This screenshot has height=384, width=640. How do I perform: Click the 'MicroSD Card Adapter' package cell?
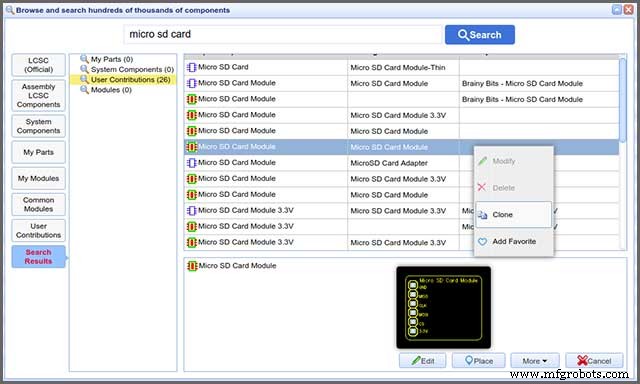tap(389, 163)
